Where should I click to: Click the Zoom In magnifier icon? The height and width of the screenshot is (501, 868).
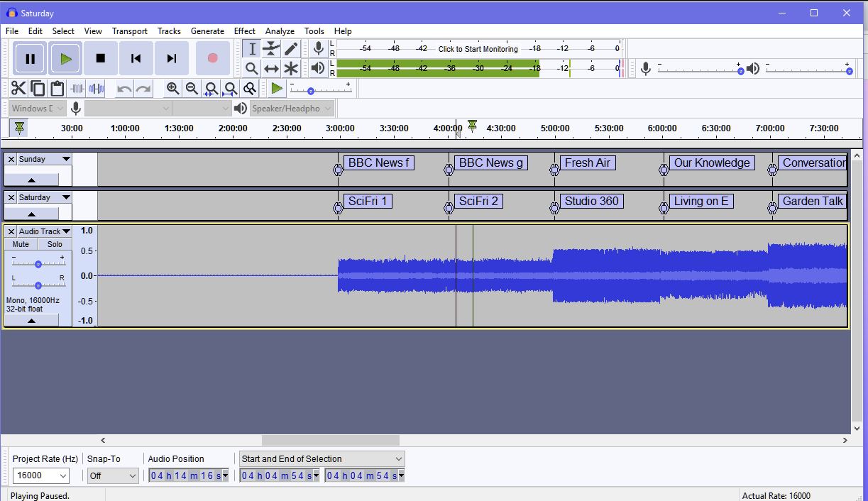coord(172,88)
